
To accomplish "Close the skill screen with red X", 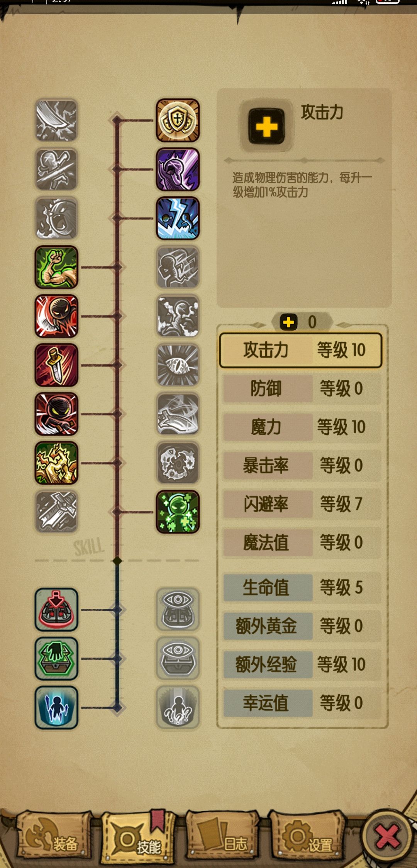I will click(x=387, y=836).
